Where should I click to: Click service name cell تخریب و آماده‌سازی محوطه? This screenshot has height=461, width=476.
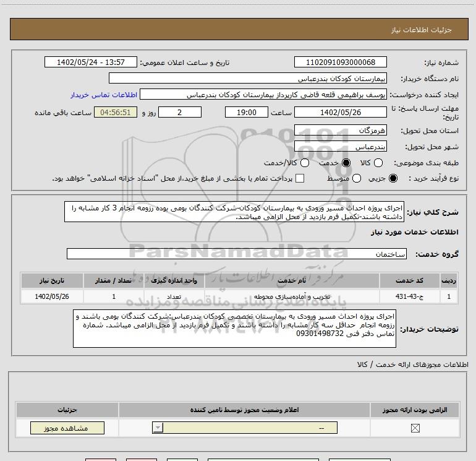point(292,296)
